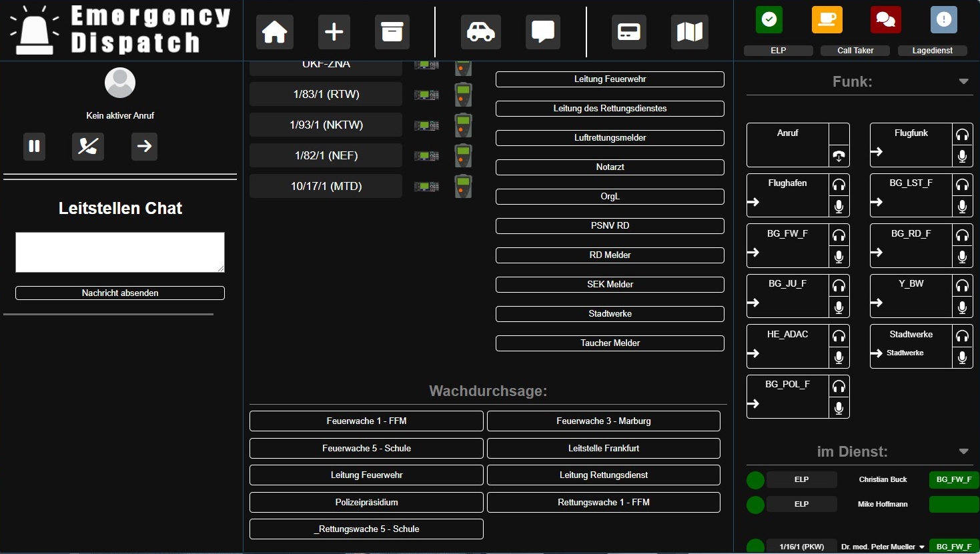Collapse the im Dienst section

point(963,451)
